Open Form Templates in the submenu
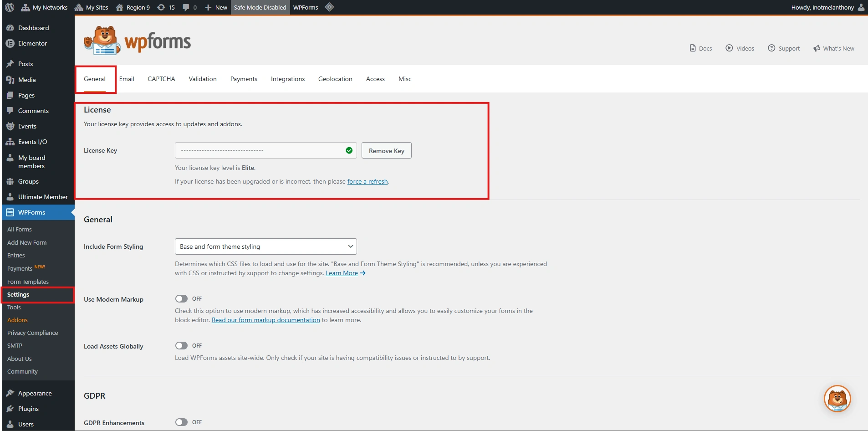The height and width of the screenshot is (431, 868). coord(28,282)
